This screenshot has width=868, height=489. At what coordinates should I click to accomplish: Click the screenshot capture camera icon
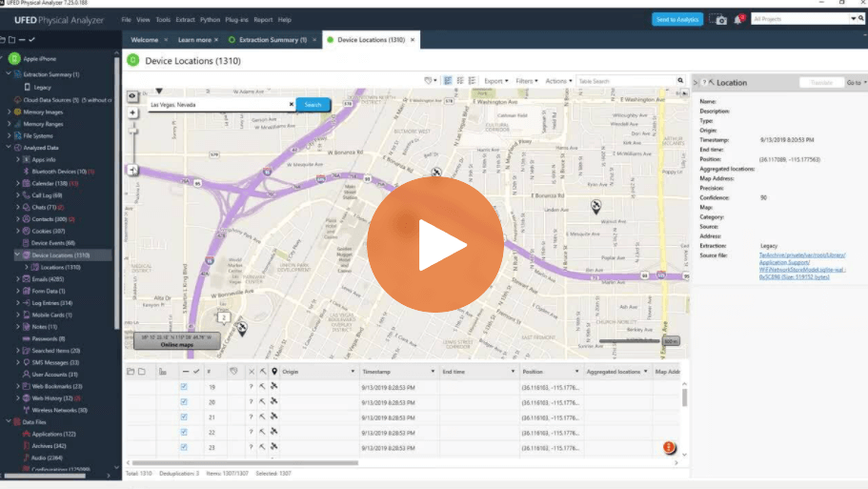717,19
